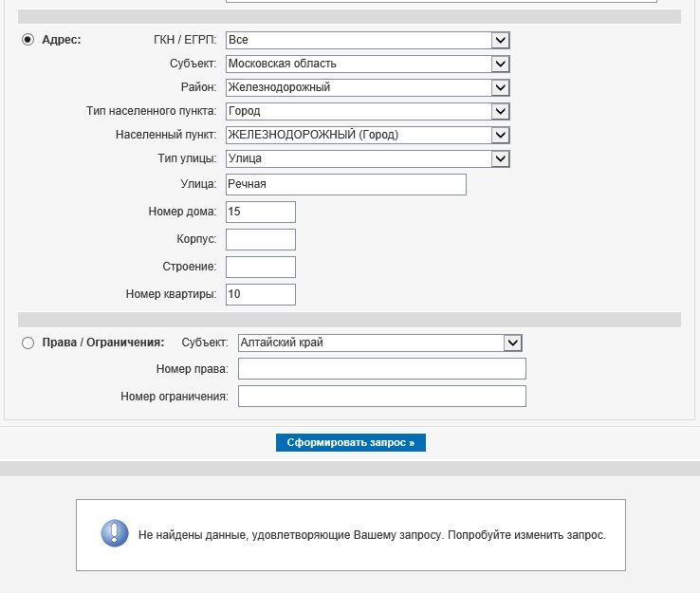
Task: Focus the empty Строение field
Action: [261, 267]
